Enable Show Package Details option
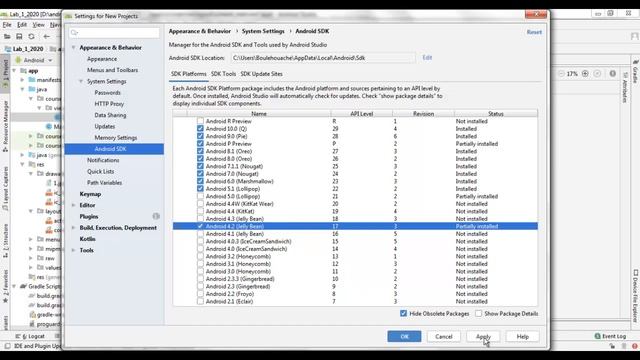This screenshot has height=360, width=640. pyautogui.click(x=478, y=313)
